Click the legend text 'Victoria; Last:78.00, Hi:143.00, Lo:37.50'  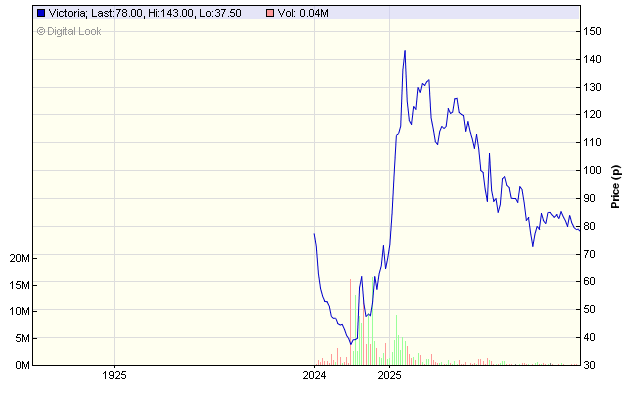tap(145, 13)
